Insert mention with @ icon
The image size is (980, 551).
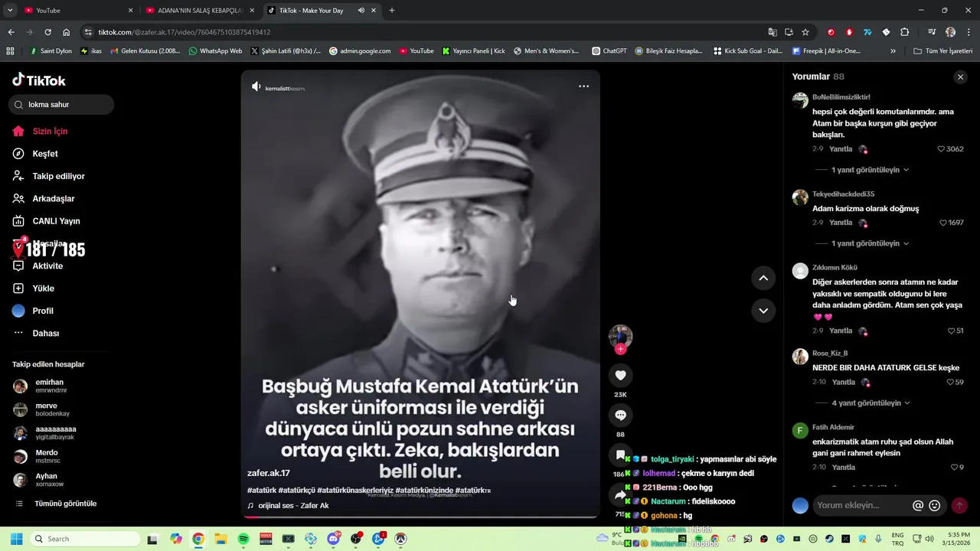click(918, 506)
